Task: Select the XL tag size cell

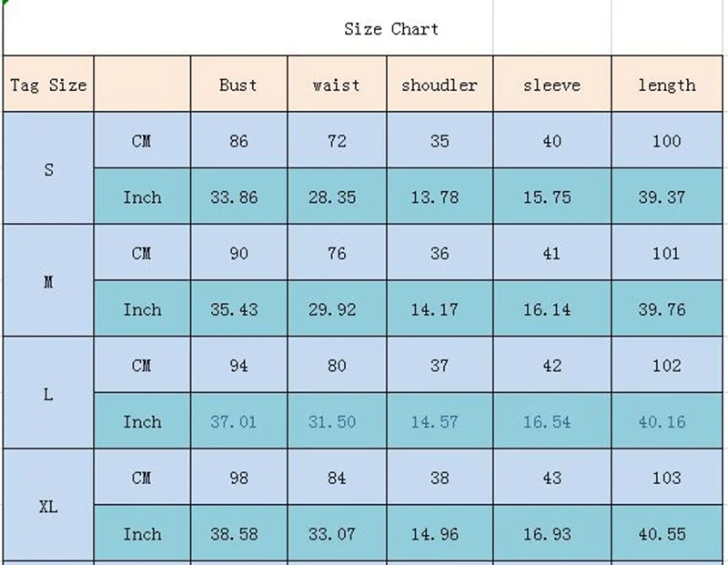Action: [48, 505]
